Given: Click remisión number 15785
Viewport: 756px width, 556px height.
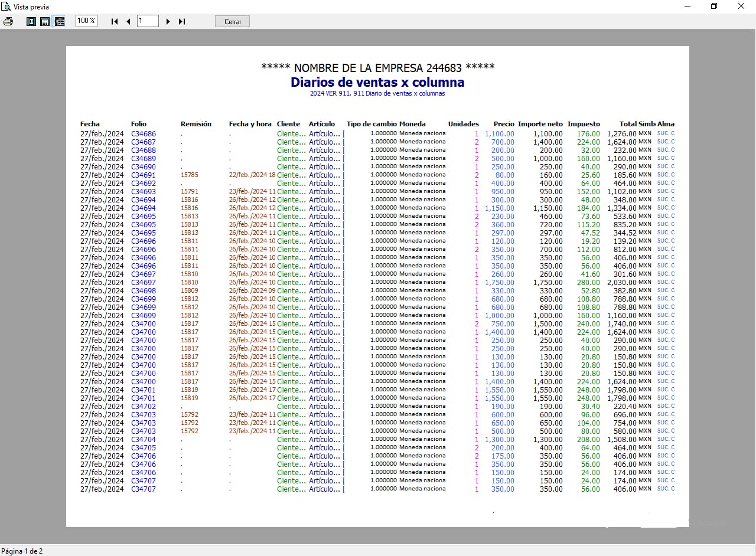Looking at the screenshot, I should (x=189, y=175).
